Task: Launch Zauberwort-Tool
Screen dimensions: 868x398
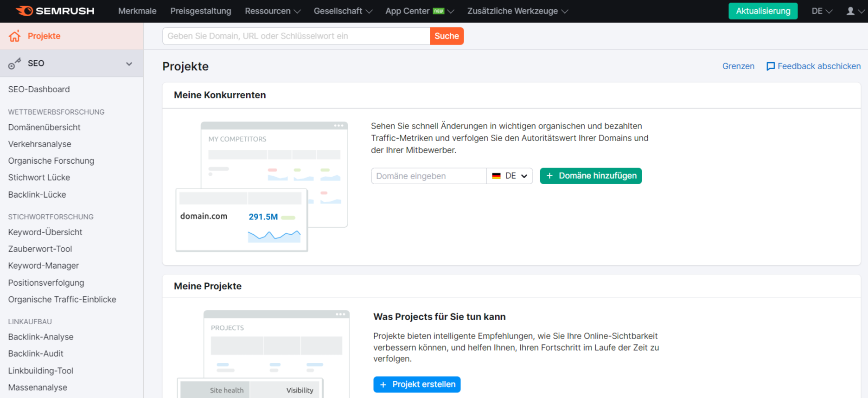Action: [40, 249]
